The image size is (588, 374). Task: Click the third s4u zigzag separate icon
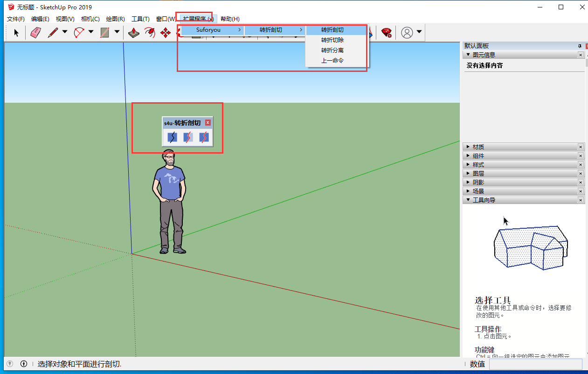pyautogui.click(x=204, y=137)
